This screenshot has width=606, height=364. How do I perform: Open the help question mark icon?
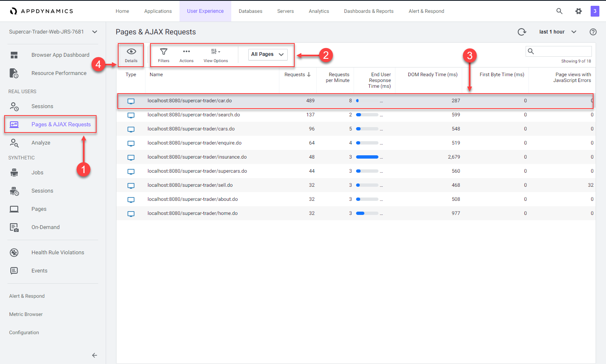pos(593,32)
